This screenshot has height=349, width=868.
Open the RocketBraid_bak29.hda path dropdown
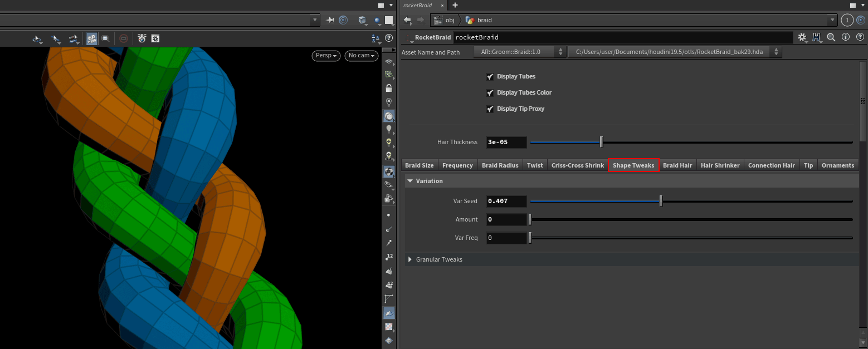tap(675, 52)
